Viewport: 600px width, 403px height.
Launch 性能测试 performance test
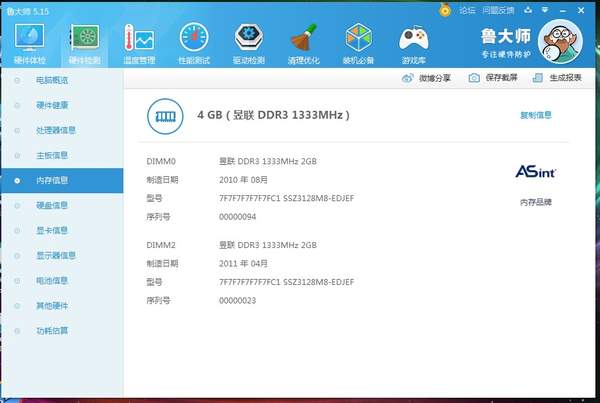194,43
